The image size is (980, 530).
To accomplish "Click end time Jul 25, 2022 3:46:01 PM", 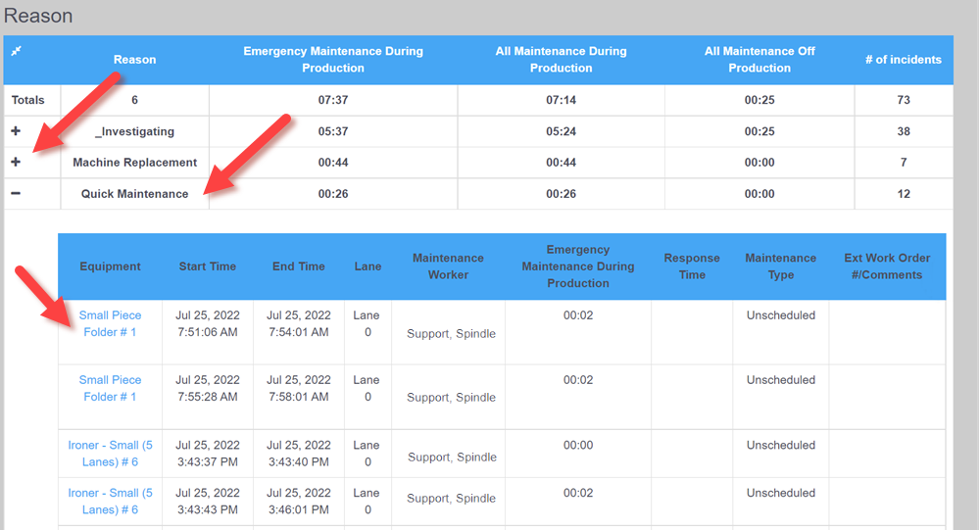I will (299, 502).
